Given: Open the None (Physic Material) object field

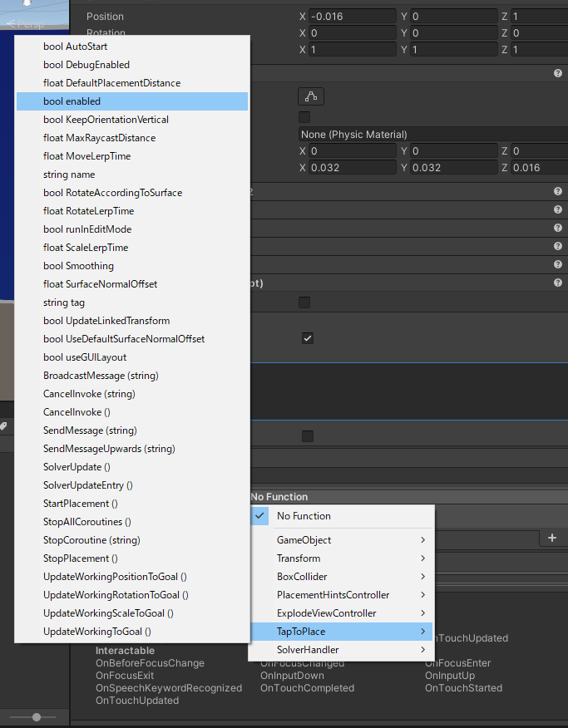Looking at the screenshot, I should [432, 135].
